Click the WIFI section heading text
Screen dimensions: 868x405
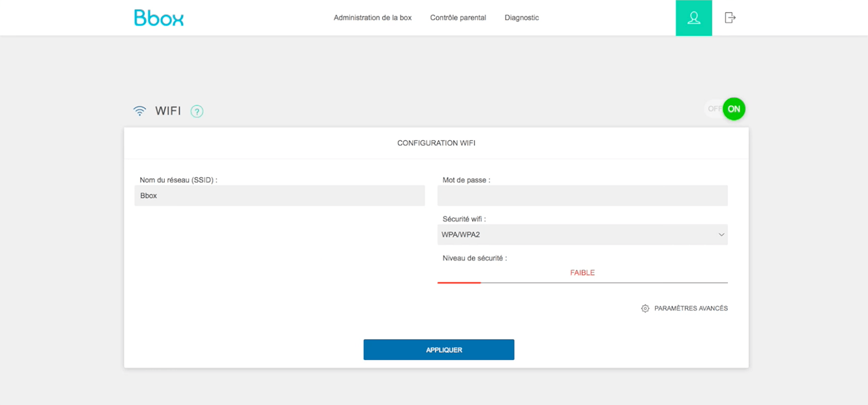point(168,111)
